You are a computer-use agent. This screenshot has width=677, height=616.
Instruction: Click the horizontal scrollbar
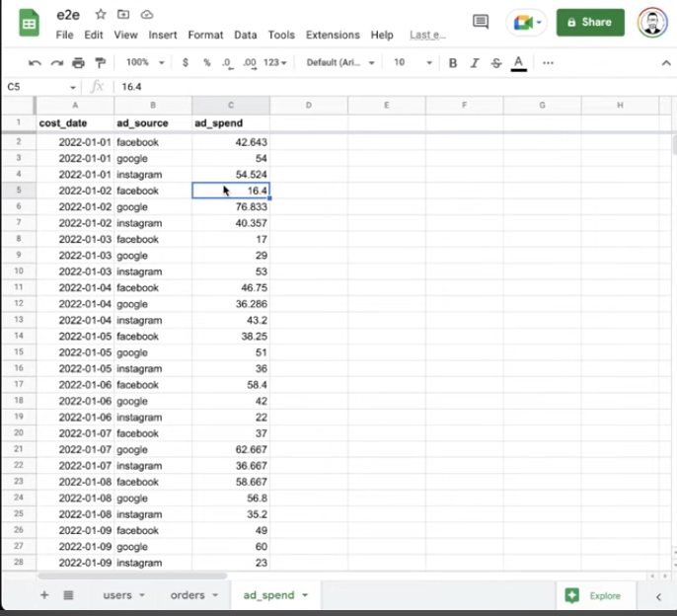click(x=131, y=576)
